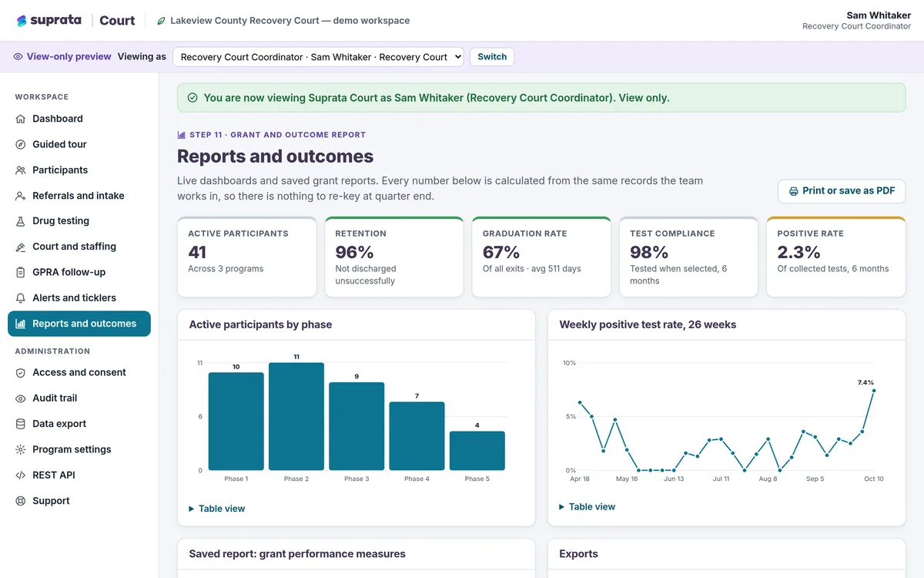Image resolution: width=924 pixels, height=578 pixels.
Task: Select the Drug testing flask icon
Action: pyautogui.click(x=21, y=221)
